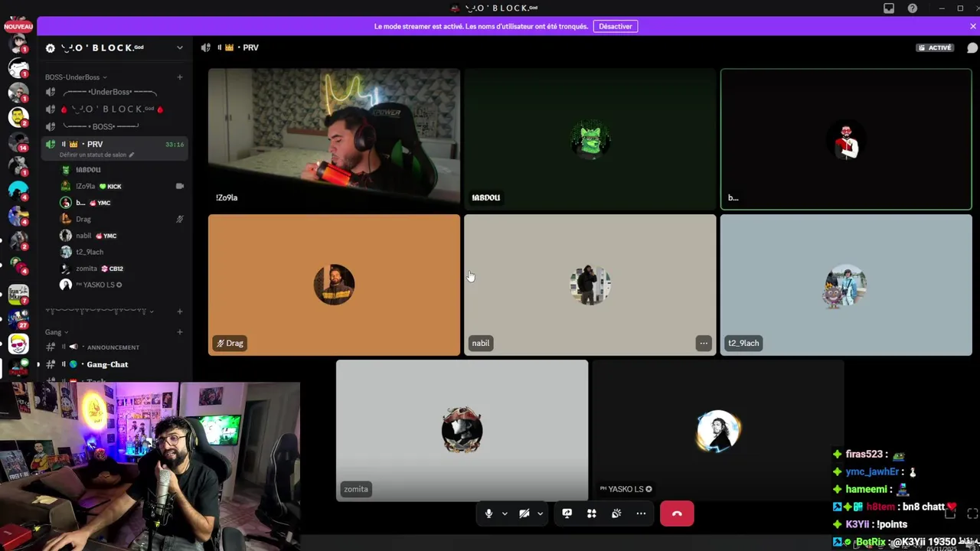Focus the Drag orange participant tile
980x551 pixels.
point(334,285)
